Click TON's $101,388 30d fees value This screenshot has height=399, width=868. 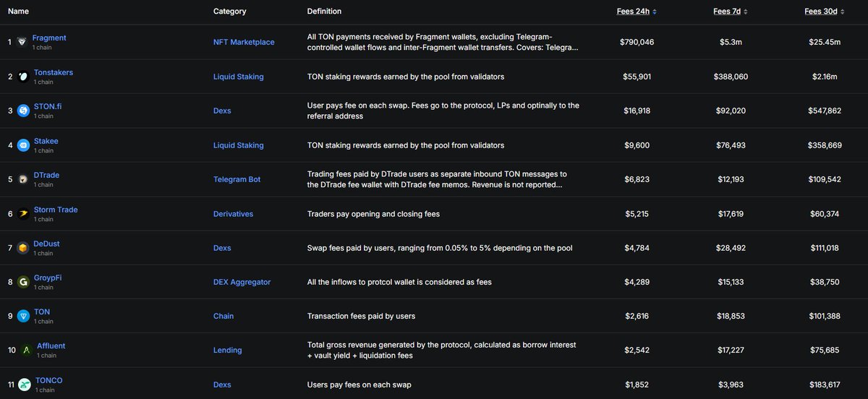[x=824, y=316]
